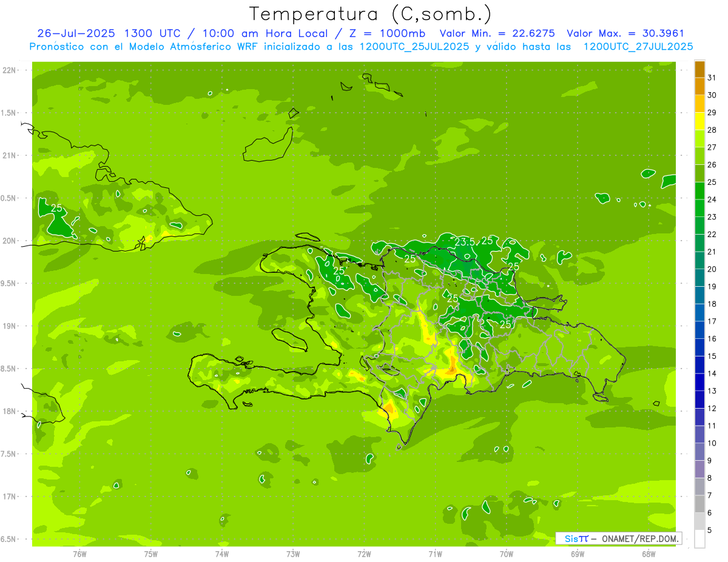Select the '20N' latitude axis label
The width and height of the screenshot is (728, 562).
8,241
